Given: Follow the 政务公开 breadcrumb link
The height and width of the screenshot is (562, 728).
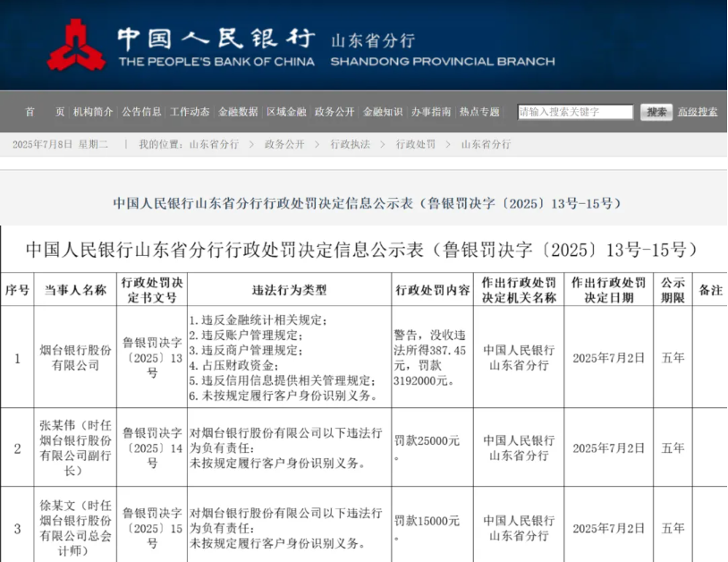Looking at the screenshot, I should pos(284,144).
